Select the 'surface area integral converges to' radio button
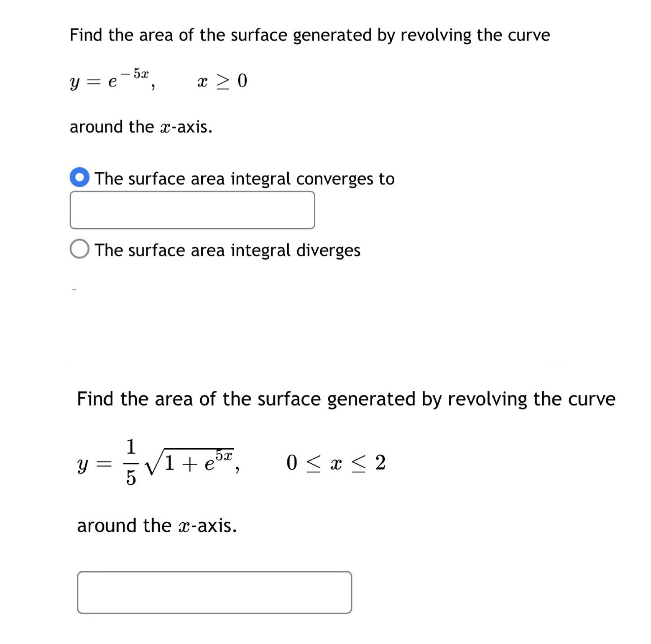Viewport: 651px width, 644px height. [80, 178]
